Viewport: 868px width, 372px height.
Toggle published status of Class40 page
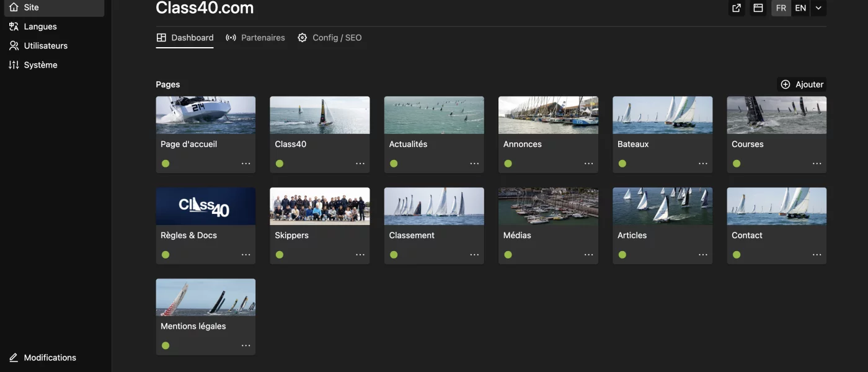280,164
